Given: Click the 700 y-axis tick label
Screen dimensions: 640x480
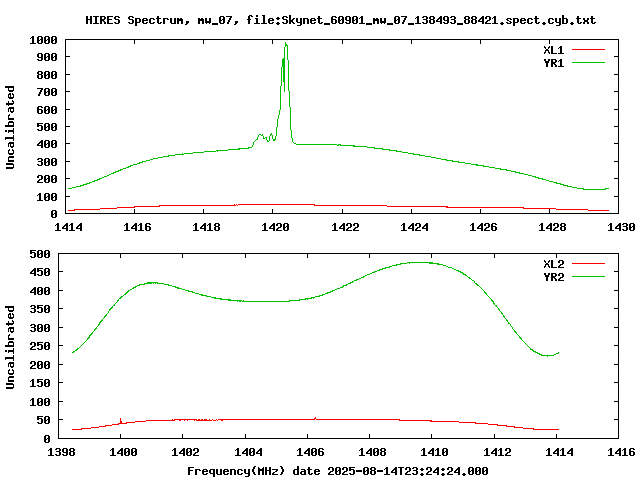Looking at the screenshot, I should 47,93.
